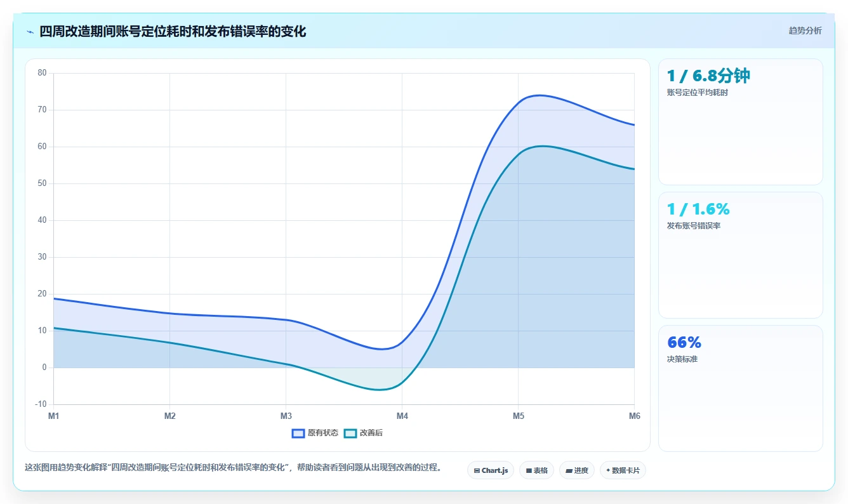
Task: Select the 66% metric value
Action: pos(684,343)
